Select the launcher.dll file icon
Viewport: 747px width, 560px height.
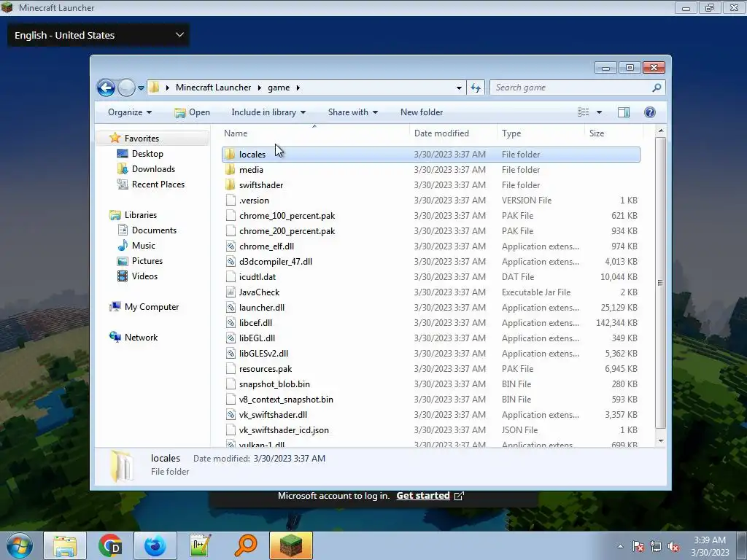tap(231, 308)
